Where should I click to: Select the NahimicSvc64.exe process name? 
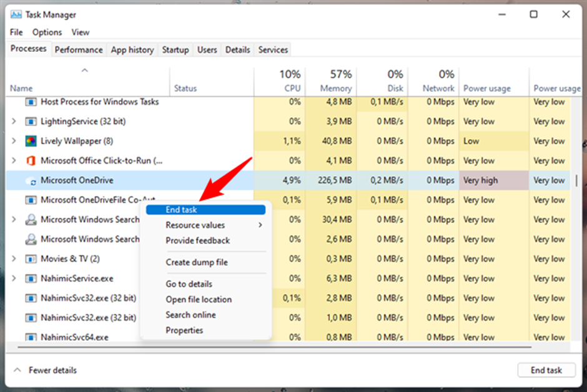tap(74, 337)
